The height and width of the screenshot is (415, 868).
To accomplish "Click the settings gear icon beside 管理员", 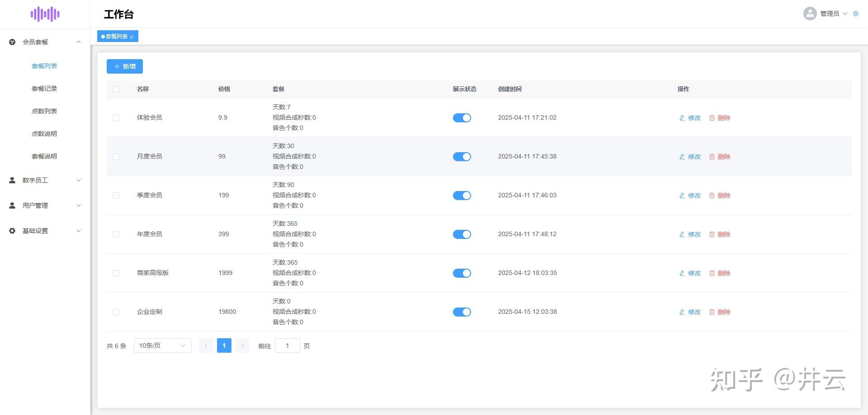I will [856, 14].
